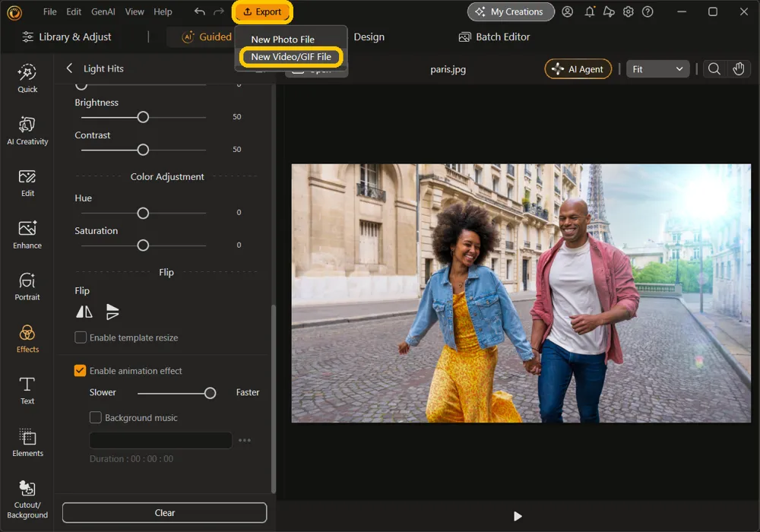Click the app logo icon

[x=14, y=13]
